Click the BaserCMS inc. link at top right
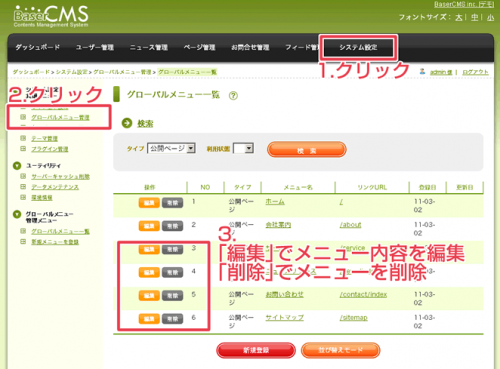The width and height of the screenshot is (500, 369). coord(464,4)
